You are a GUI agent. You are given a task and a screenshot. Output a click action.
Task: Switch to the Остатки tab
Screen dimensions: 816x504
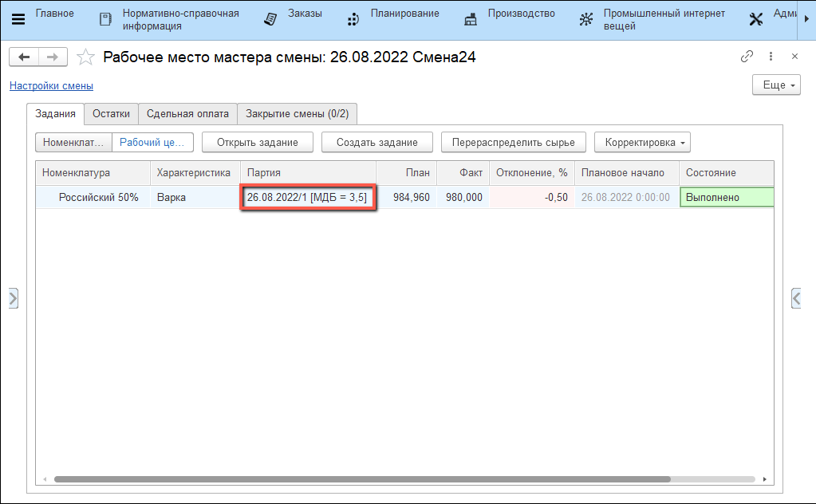(111, 114)
